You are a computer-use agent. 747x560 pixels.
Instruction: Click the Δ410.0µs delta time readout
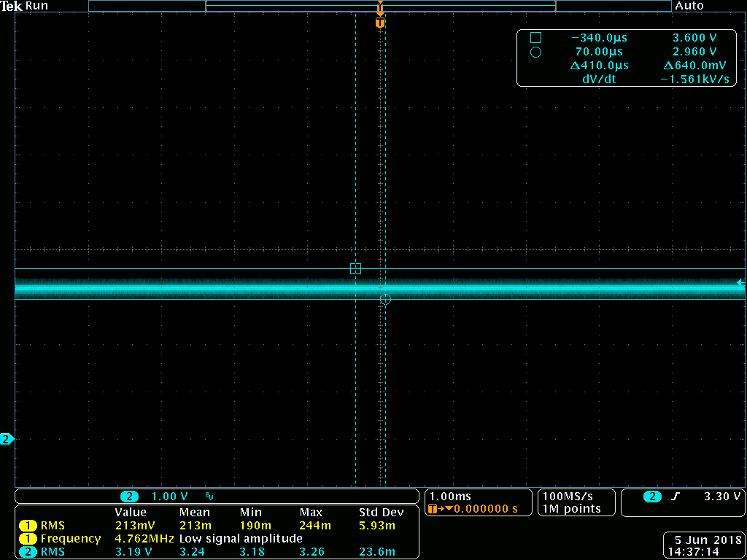click(x=599, y=66)
